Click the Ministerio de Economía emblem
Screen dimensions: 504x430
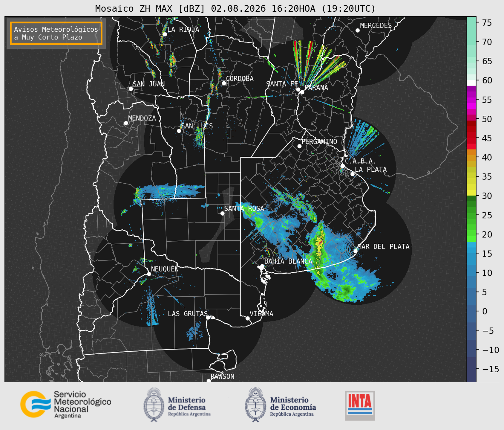point(256,405)
